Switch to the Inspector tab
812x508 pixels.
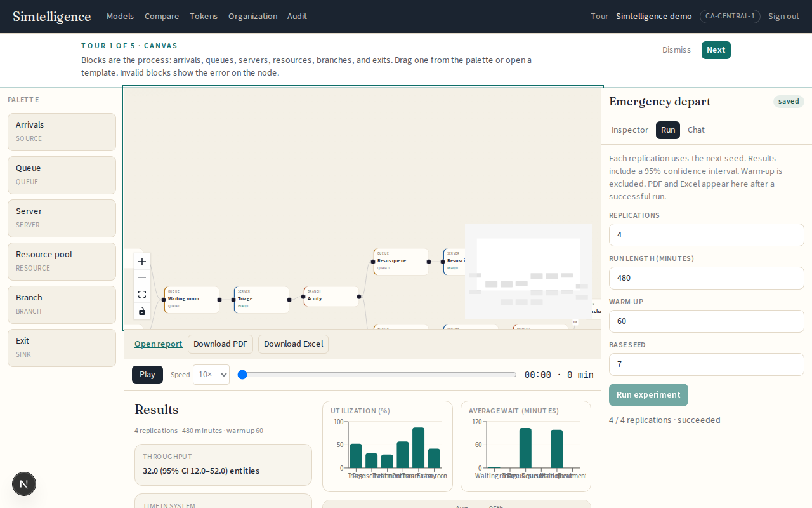pos(630,130)
